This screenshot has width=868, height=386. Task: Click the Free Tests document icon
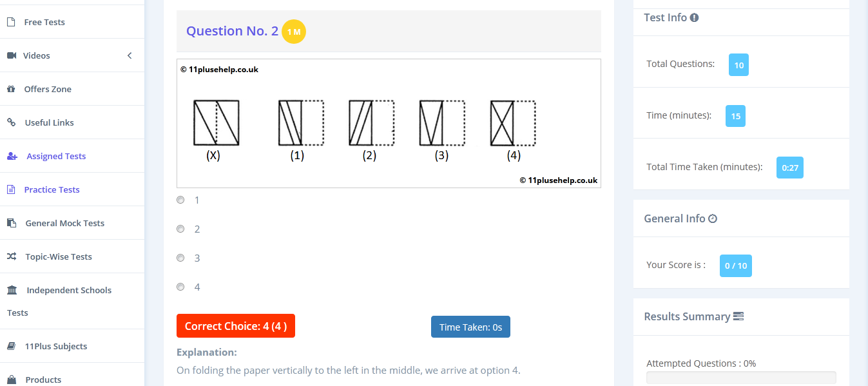click(x=11, y=22)
